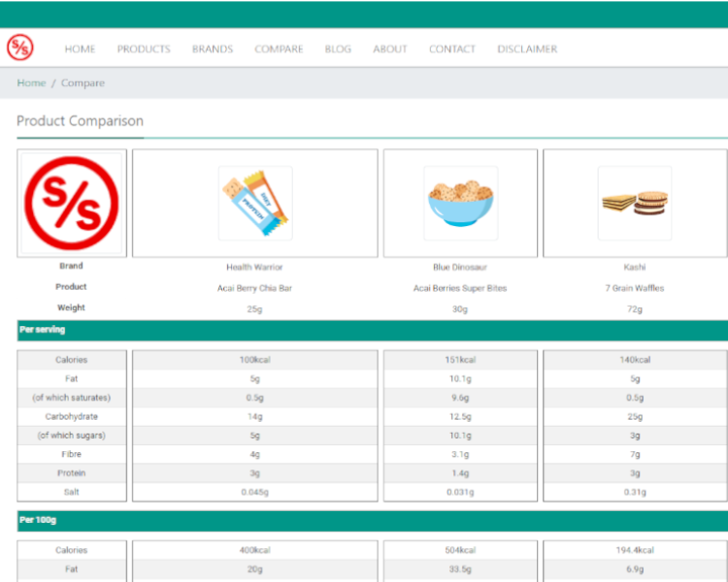The height and width of the screenshot is (582, 728).
Task: Click the 9.6g saturates value
Action: click(x=460, y=398)
